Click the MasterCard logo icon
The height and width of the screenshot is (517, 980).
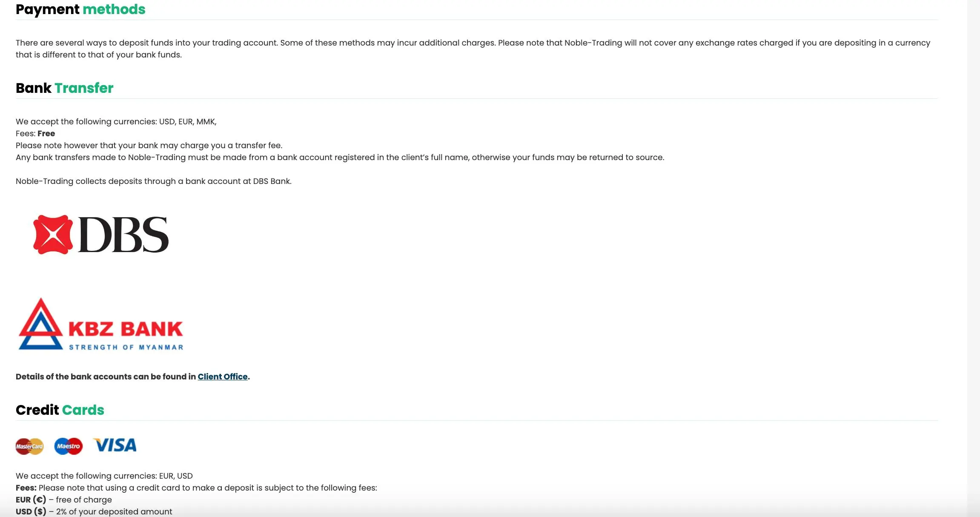click(30, 446)
